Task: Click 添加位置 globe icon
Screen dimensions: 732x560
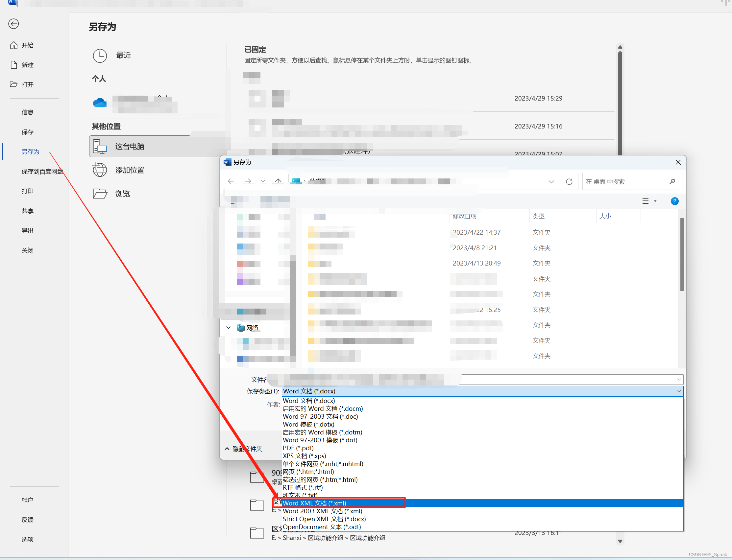Action: 100,170
